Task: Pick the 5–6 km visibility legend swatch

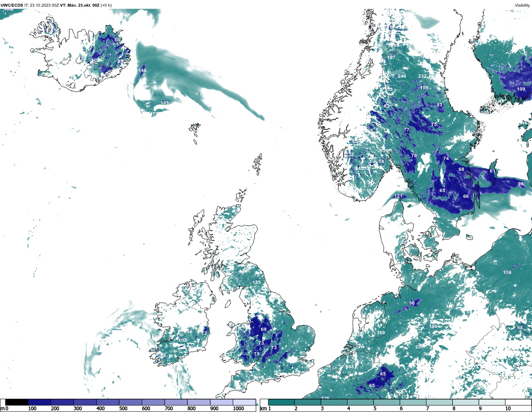Action: tap(387, 402)
